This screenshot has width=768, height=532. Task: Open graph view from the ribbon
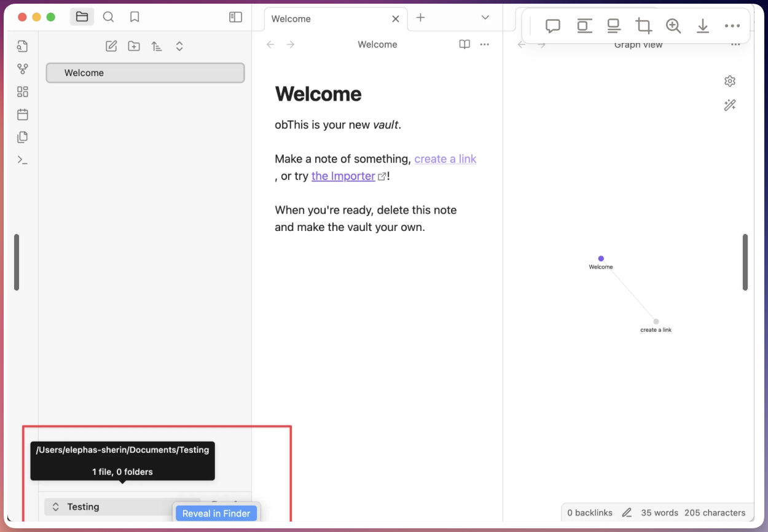[x=23, y=69]
